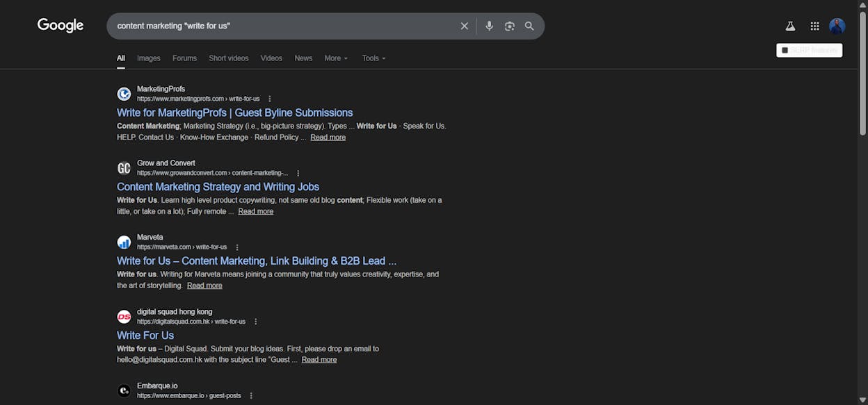Open the digital squad Write For Us link

click(145, 336)
